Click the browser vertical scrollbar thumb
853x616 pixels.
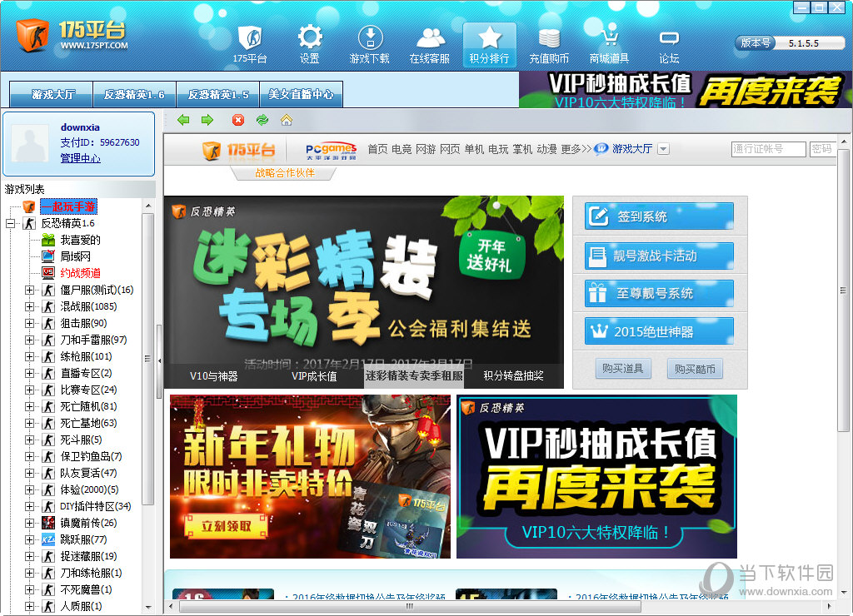click(x=843, y=291)
